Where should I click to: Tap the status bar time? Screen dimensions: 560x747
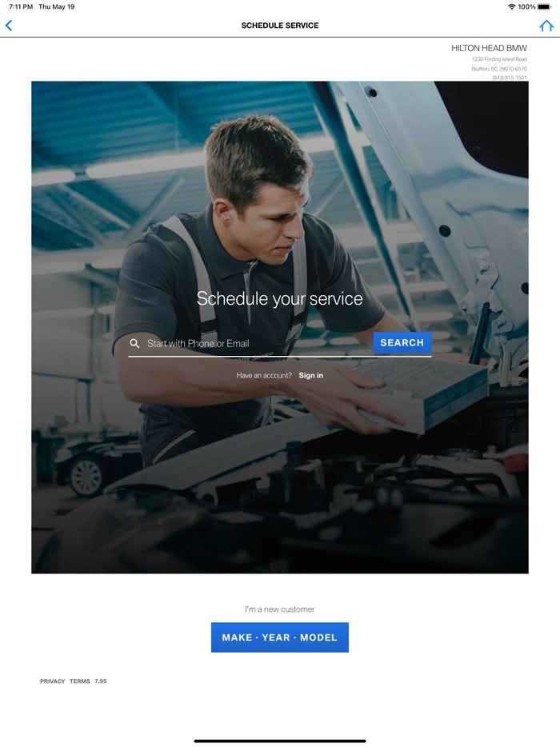click(x=21, y=6)
